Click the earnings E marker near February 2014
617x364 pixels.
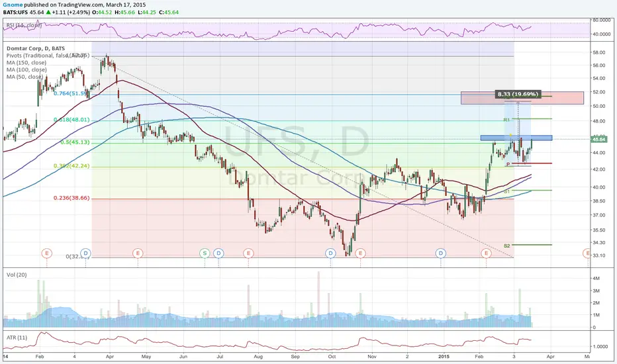[46, 253]
